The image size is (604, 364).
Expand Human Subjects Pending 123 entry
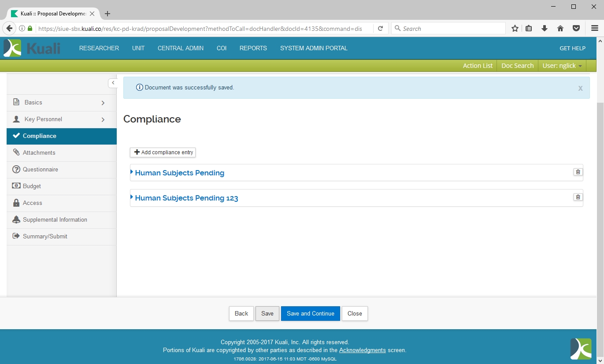point(186,198)
